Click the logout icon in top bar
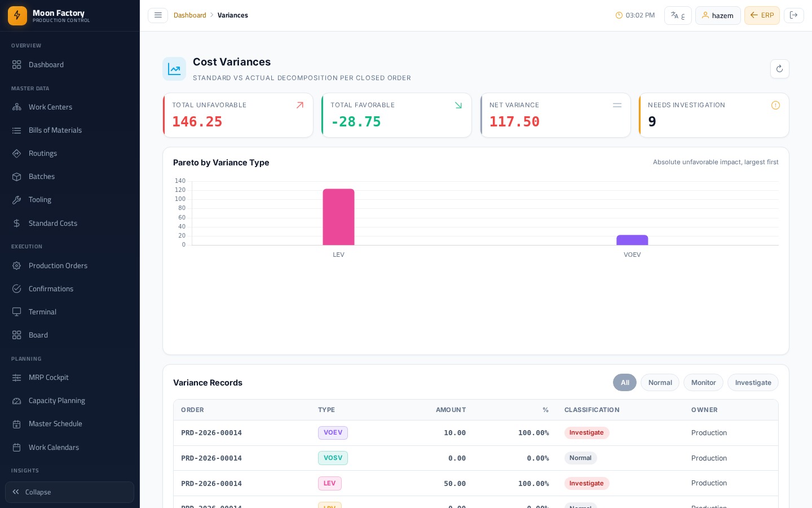 click(794, 15)
